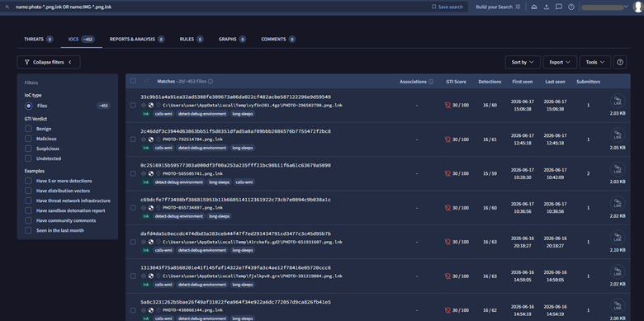Open the Export dropdown
Screen dimensions: 644x321
[560, 63]
